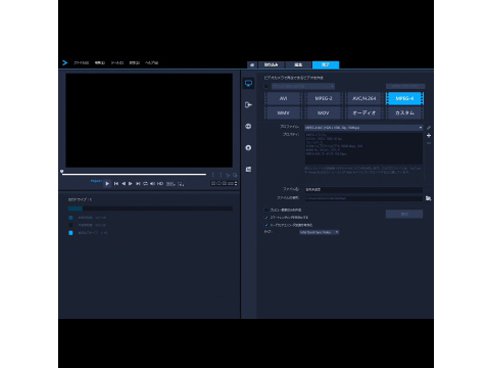This screenshot has width=490, height=368.
Task: Step back one frame in preview
Action: pos(123,184)
